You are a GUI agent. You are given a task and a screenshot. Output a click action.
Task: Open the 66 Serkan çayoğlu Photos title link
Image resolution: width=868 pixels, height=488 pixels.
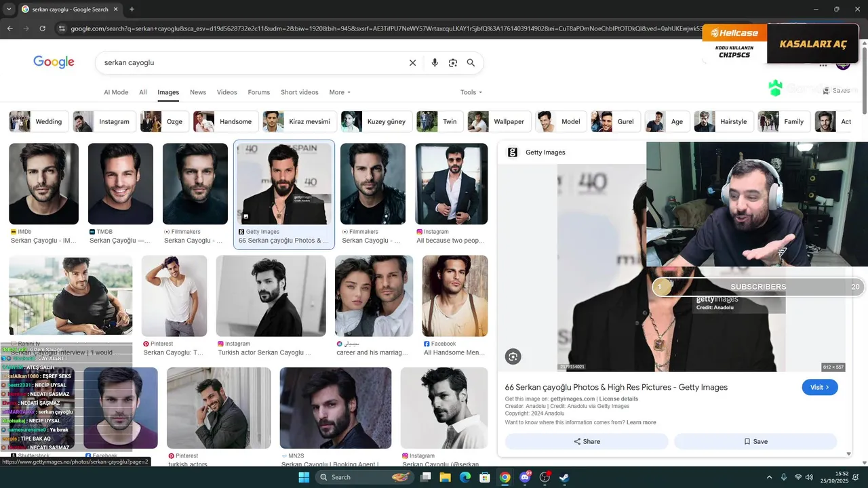click(616, 387)
